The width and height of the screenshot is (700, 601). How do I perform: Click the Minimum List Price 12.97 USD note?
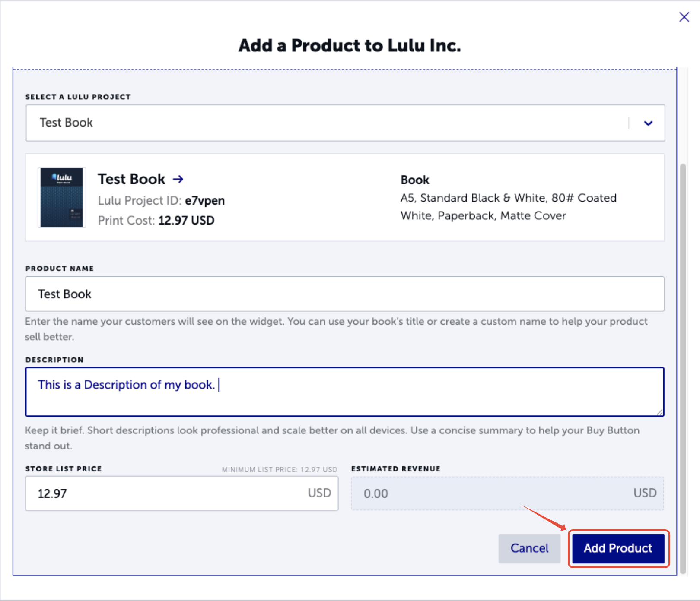click(x=280, y=470)
